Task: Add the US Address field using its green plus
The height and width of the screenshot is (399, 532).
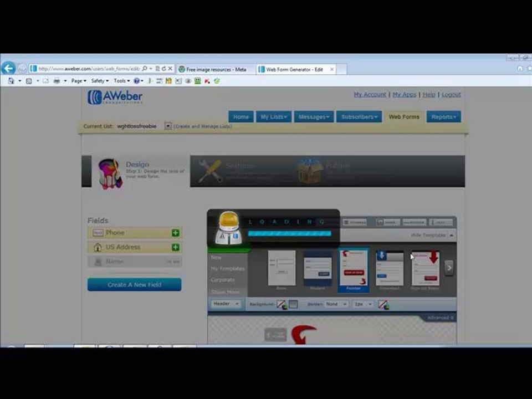Action: [x=175, y=247]
